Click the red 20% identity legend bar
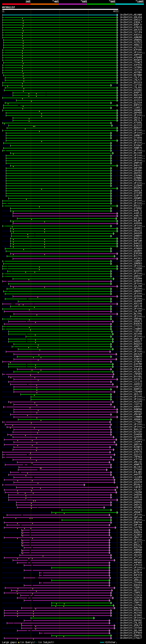This screenshot has height=644, width=146. point(16,4)
